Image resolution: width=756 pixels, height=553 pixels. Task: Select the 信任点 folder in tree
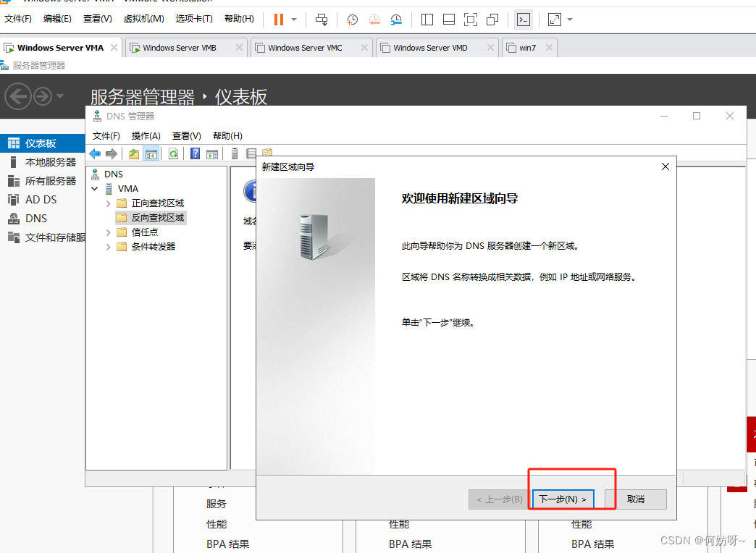pyautogui.click(x=144, y=232)
